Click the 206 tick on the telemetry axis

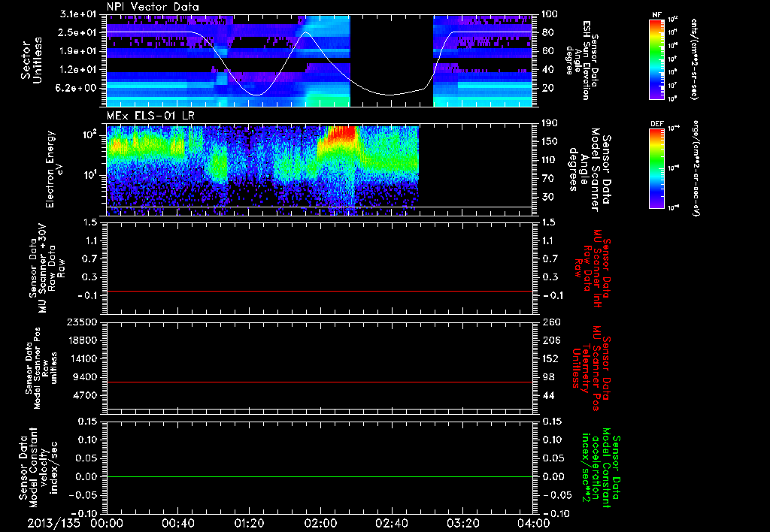(x=550, y=340)
